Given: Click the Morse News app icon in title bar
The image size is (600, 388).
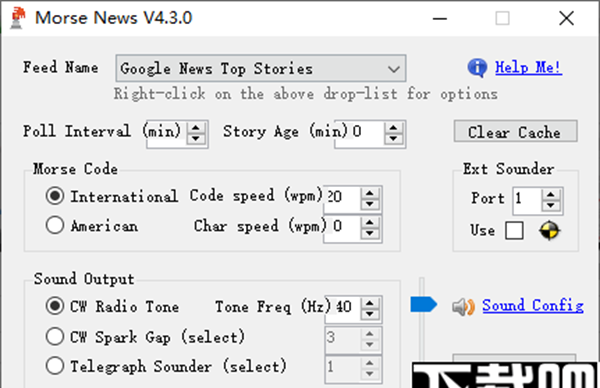Looking at the screenshot, I should (18, 18).
